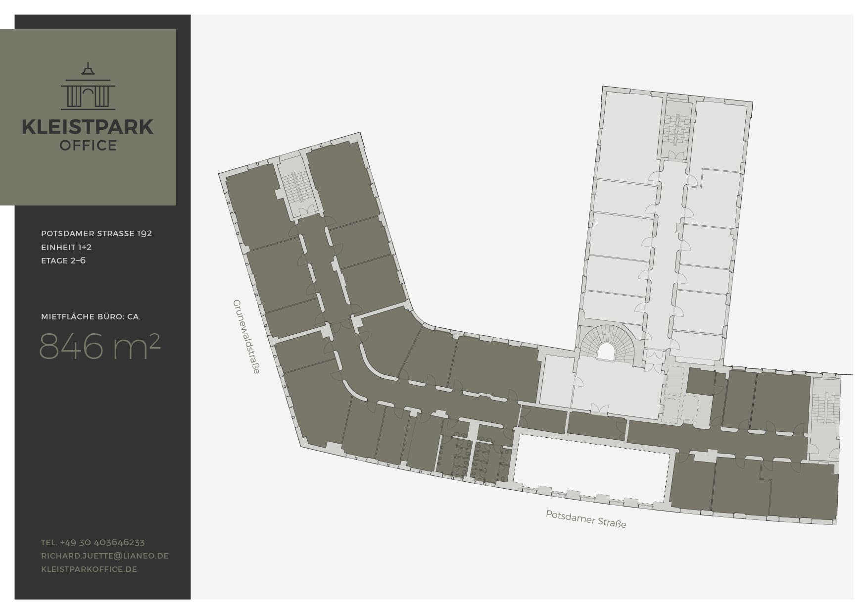Click the phone number +49 30 403646233
Image resolution: width=868 pixels, height=614 pixels.
(93, 542)
